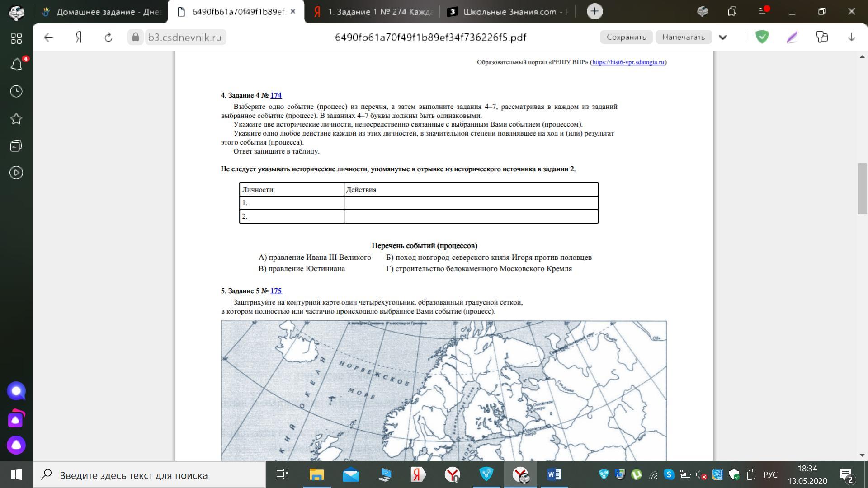Click the Напечатать button
The image size is (868, 488).
[684, 37]
